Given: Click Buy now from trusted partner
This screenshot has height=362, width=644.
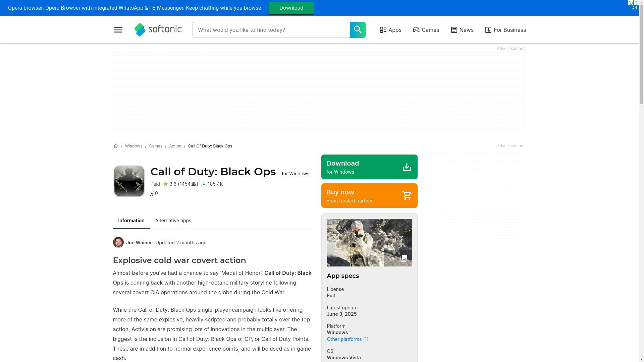Looking at the screenshot, I should coord(369,195).
